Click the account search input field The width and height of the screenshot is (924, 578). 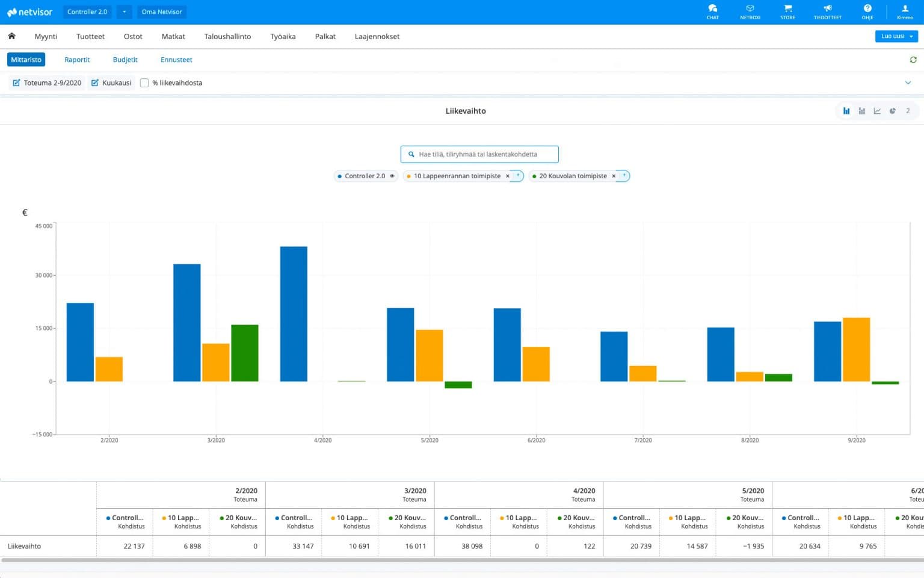pyautogui.click(x=479, y=154)
